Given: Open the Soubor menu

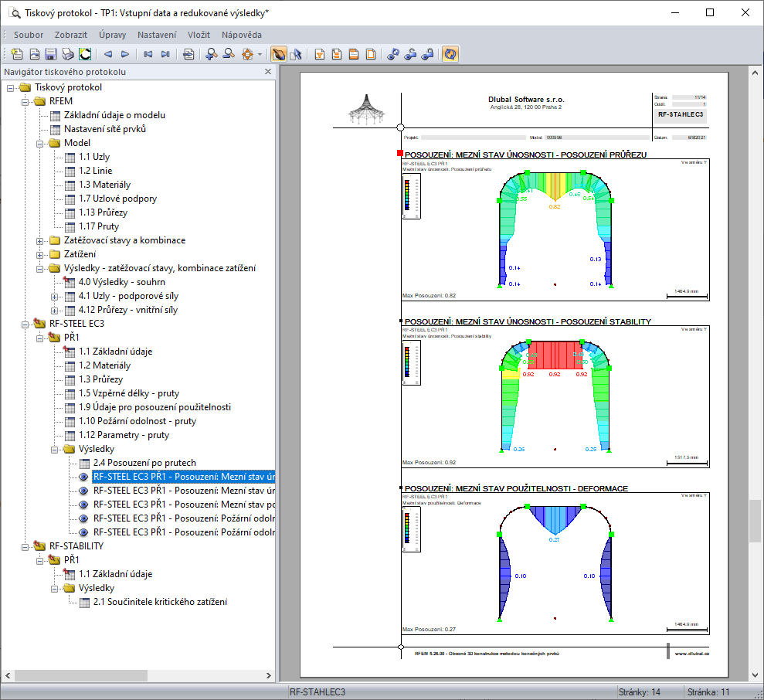Looking at the screenshot, I should [29, 35].
